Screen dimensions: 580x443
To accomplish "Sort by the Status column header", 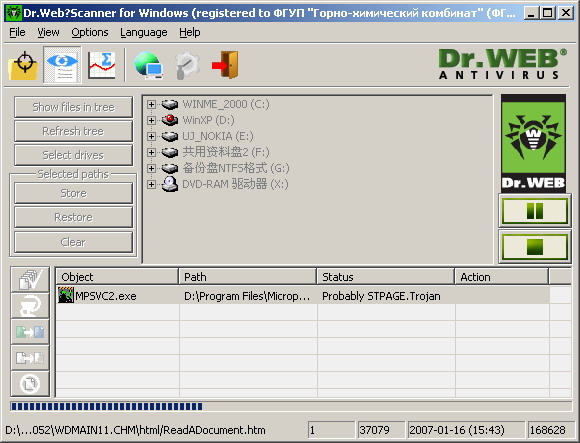I will pos(386,277).
